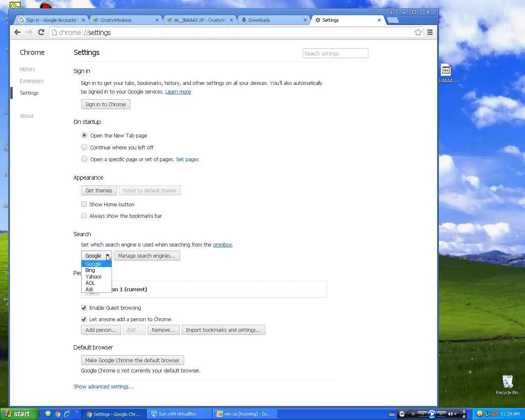Click the security shield tray icon
This screenshot has width=525, height=420.
pyautogui.click(x=479, y=414)
